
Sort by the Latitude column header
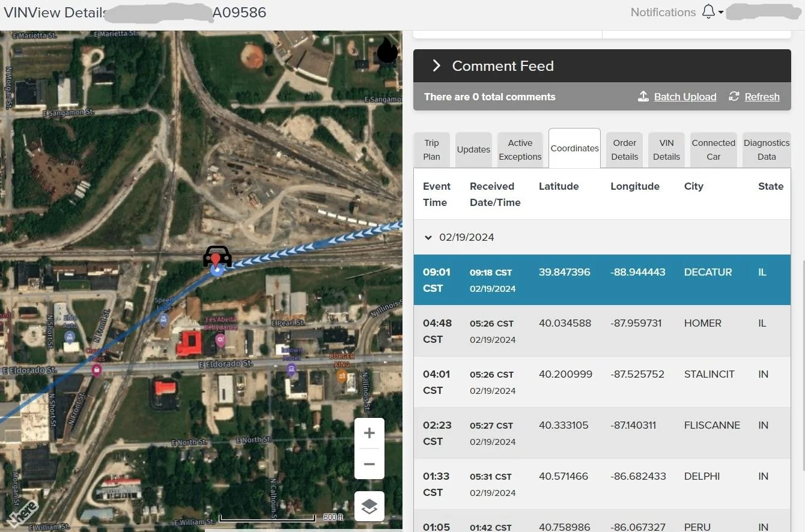(x=559, y=186)
